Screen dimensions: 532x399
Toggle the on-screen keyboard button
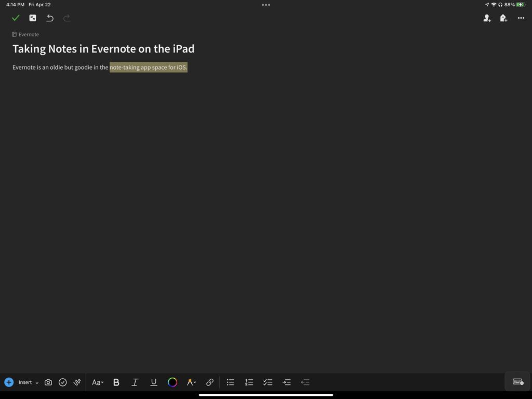(518, 382)
